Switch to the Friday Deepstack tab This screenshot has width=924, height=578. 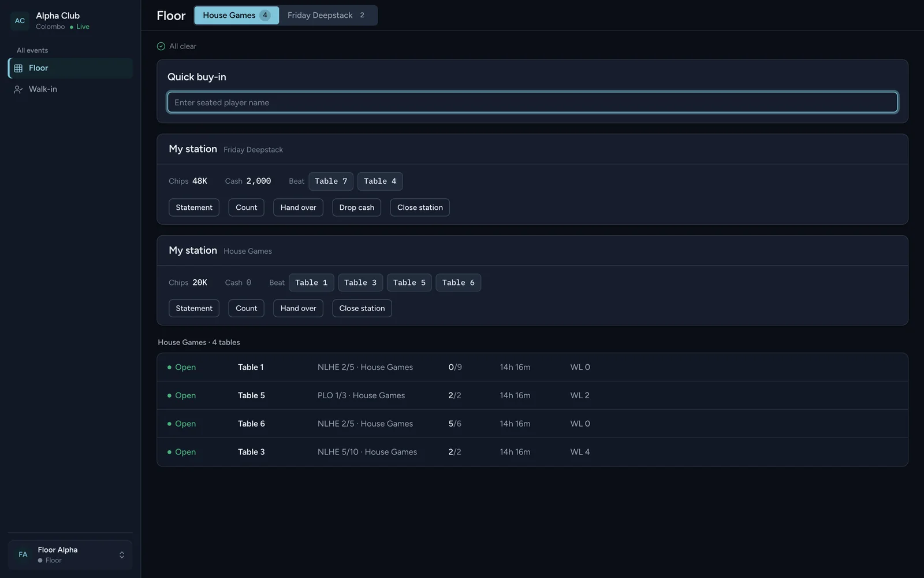pyautogui.click(x=326, y=16)
